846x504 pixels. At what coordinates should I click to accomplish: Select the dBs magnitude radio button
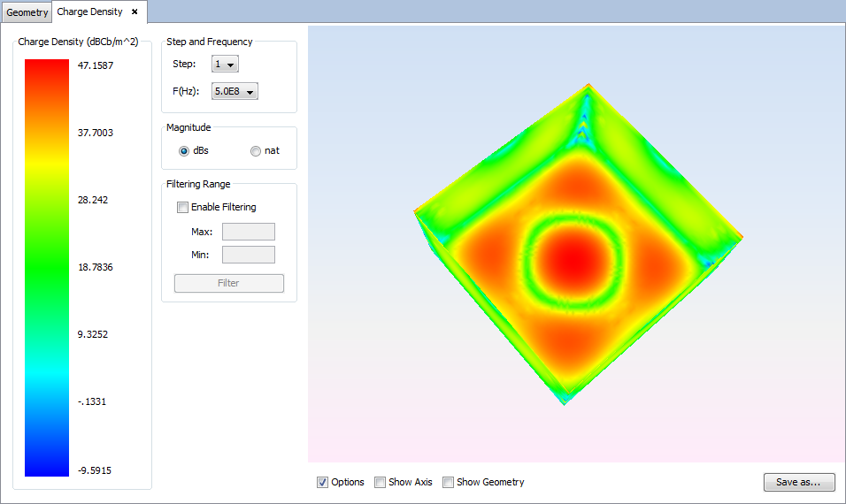184,151
